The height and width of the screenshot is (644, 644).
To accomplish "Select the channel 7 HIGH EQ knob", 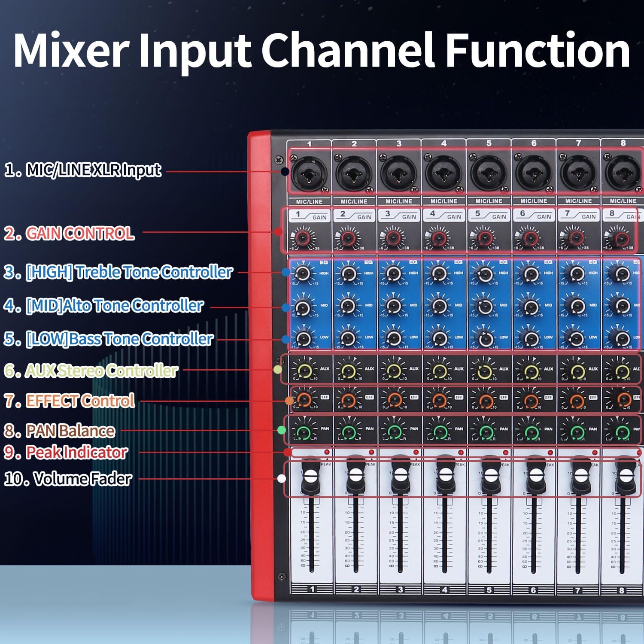I will coord(575,273).
